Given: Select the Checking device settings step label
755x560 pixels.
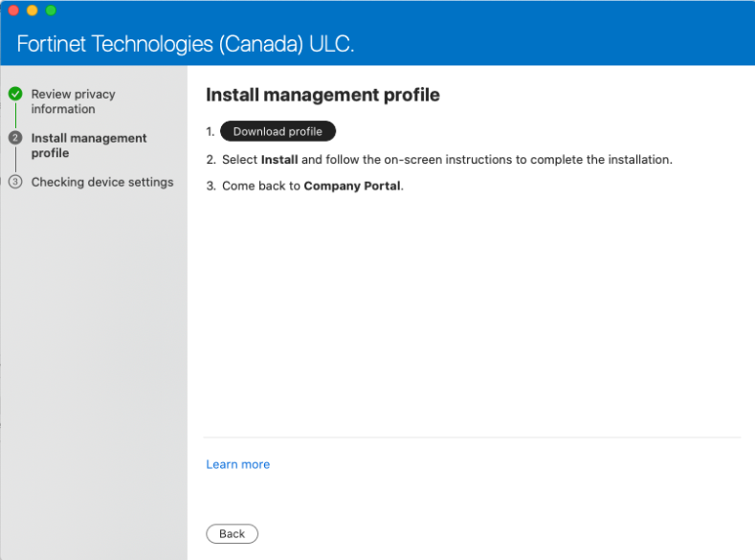Looking at the screenshot, I should point(102,182).
